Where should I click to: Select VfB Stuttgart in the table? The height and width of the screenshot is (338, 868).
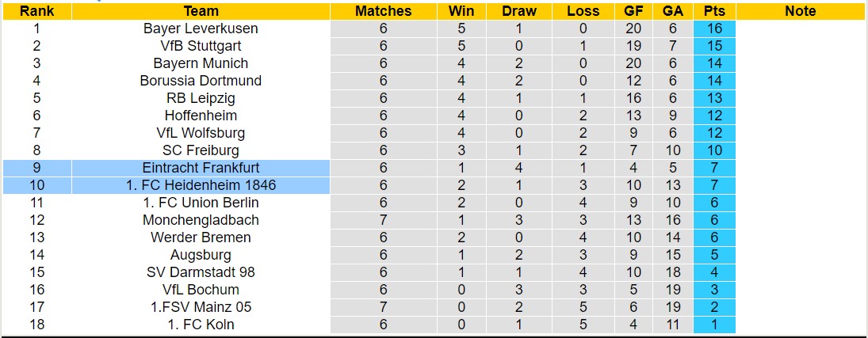[201, 46]
